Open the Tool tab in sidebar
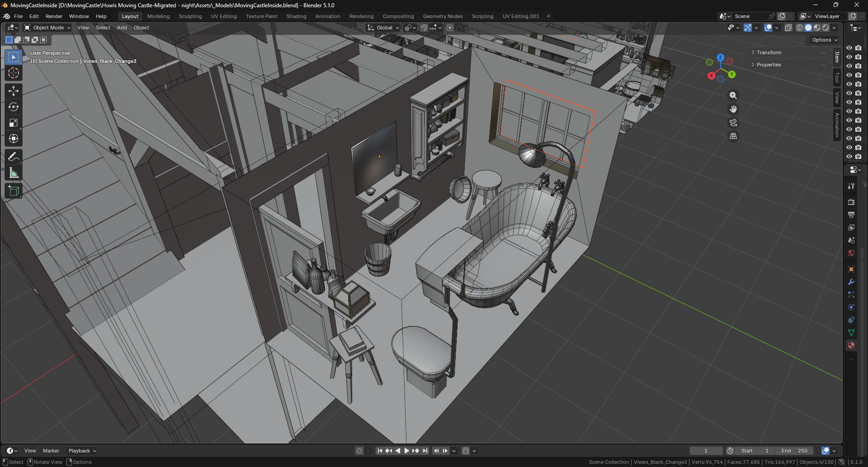This screenshot has height=467, width=868. pos(837,77)
